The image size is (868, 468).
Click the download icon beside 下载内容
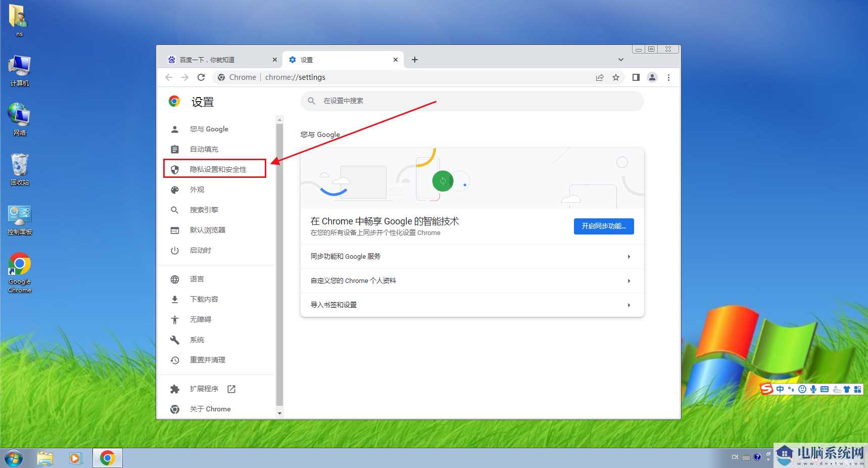[x=175, y=299]
